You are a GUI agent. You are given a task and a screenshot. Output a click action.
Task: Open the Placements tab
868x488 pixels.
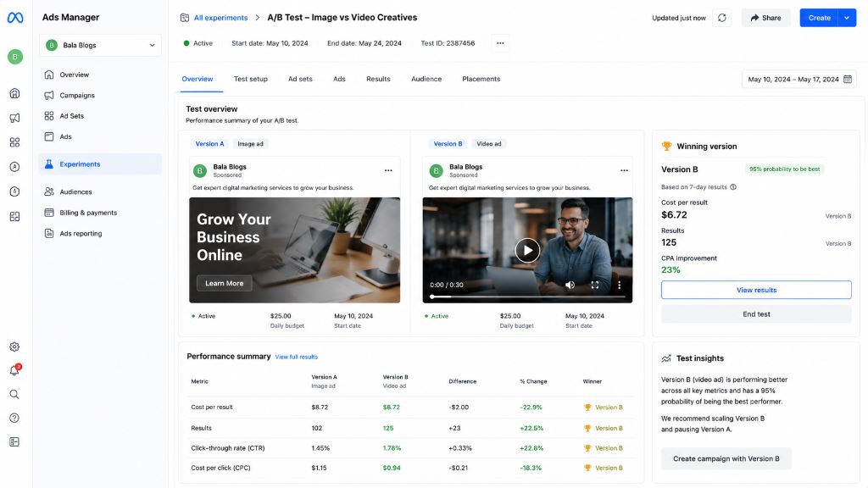click(481, 79)
